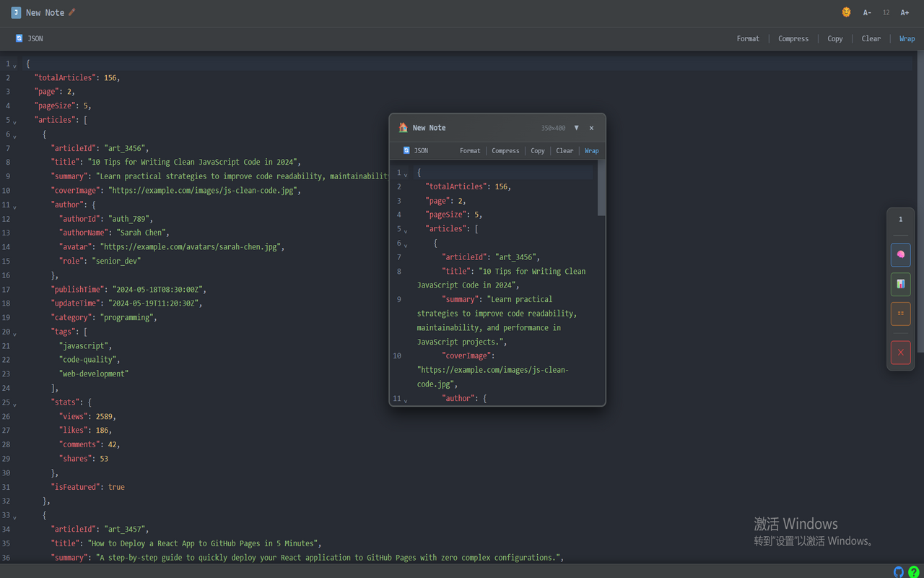The image size is (924, 578).
Task: Click the 350×400 size label in the floating note
Action: coord(554,128)
